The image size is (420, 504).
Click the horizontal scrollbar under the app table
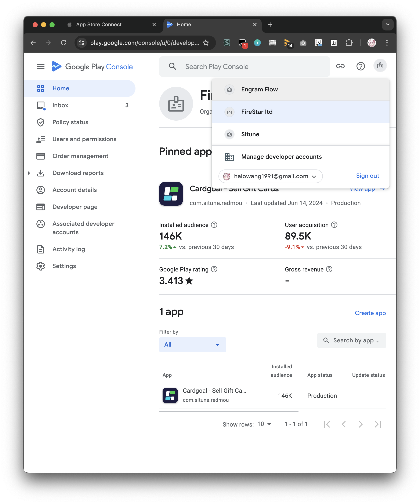229,411
